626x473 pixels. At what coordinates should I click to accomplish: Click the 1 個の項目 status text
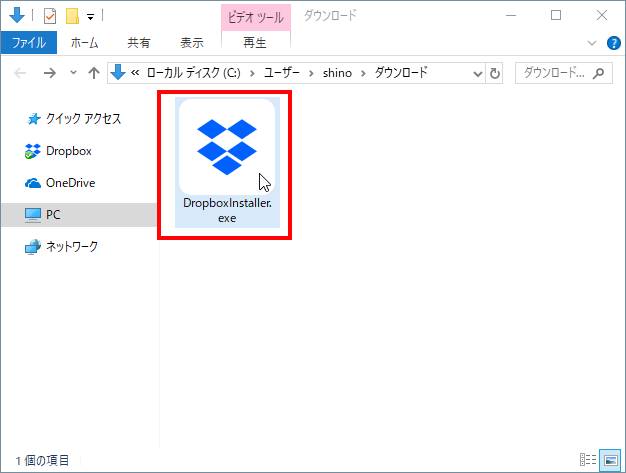42,460
